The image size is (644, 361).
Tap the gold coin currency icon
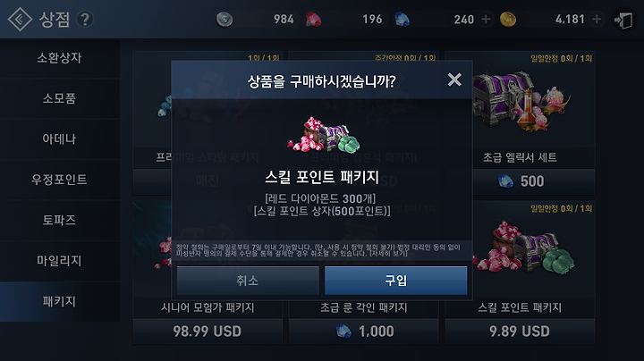pyautogui.click(x=508, y=20)
